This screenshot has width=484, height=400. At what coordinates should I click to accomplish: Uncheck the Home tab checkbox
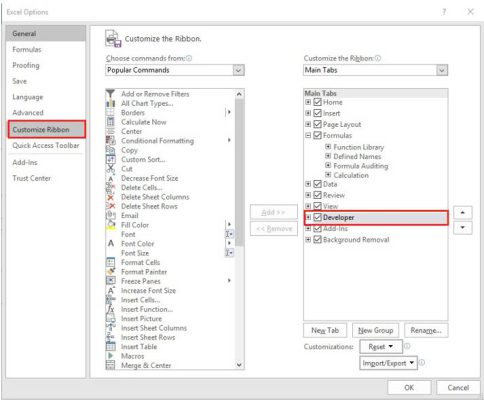(317, 102)
